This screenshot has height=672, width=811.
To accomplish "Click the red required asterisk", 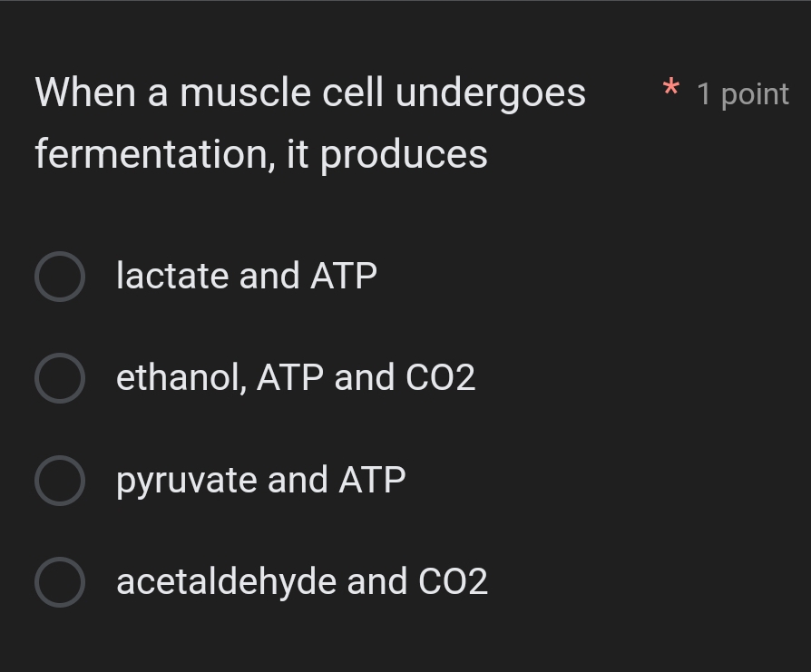I will 670,89.
